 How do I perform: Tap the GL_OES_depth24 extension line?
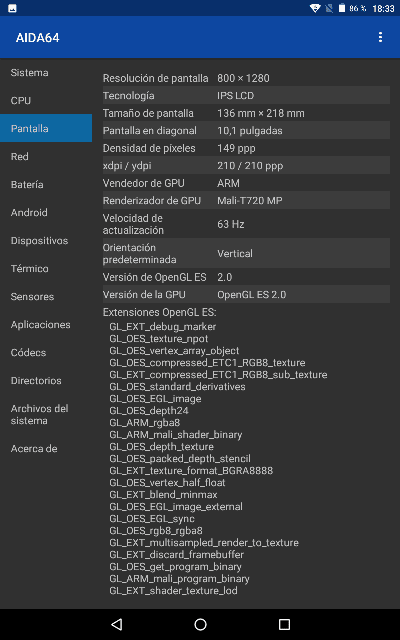149,411
